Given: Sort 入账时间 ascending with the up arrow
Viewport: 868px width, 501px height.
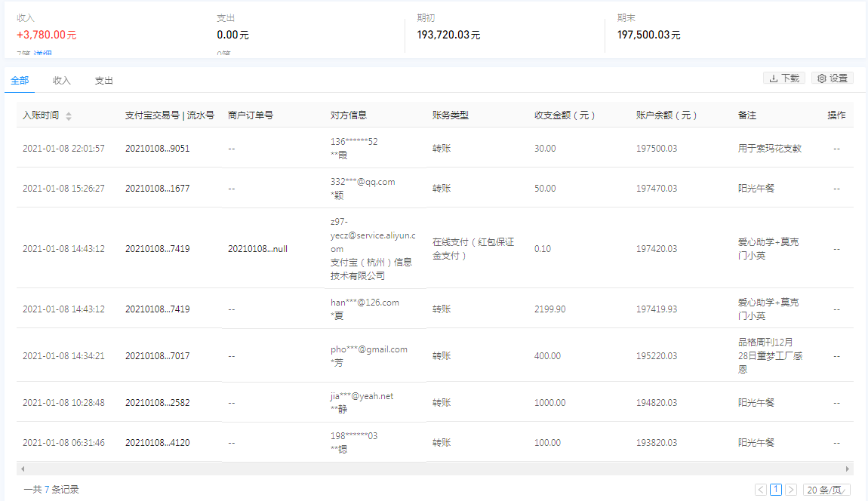Looking at the screenshot, I should pyautogui.click(x=69, y=112).
